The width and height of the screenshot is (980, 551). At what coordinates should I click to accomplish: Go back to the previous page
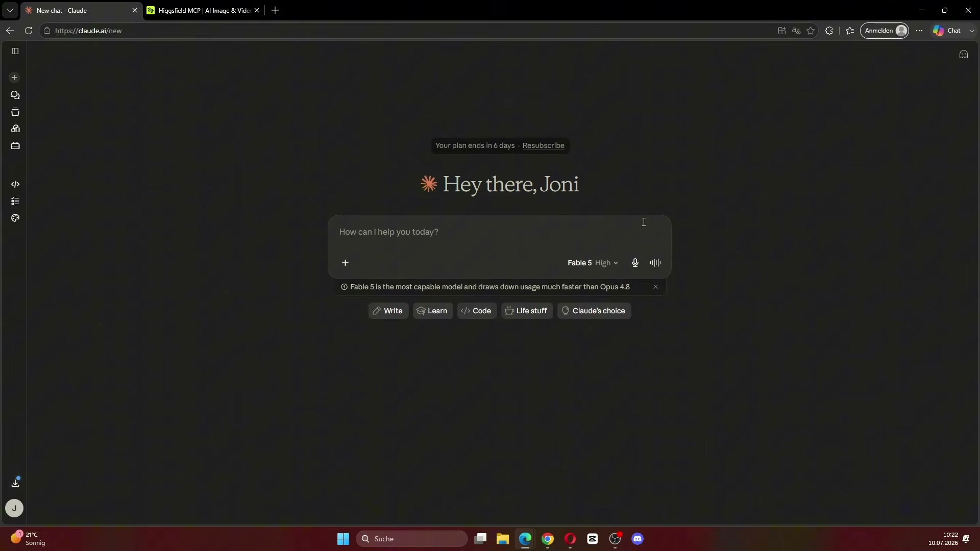[10, 31]
